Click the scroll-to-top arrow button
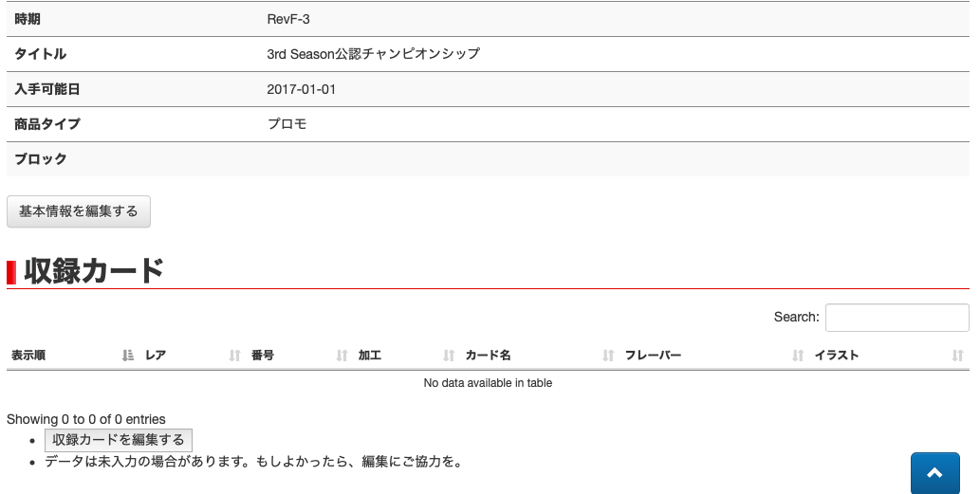 pyautogui.click(x=935, y=473)
